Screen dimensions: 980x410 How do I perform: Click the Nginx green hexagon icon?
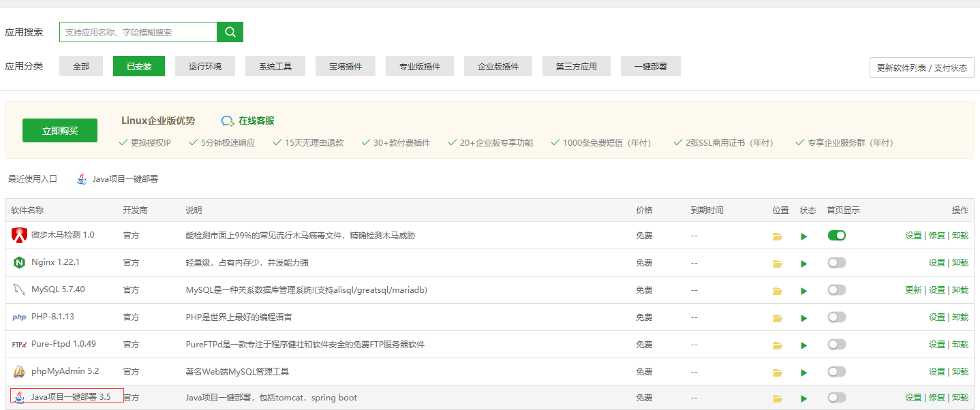click(x=19, y=263)
